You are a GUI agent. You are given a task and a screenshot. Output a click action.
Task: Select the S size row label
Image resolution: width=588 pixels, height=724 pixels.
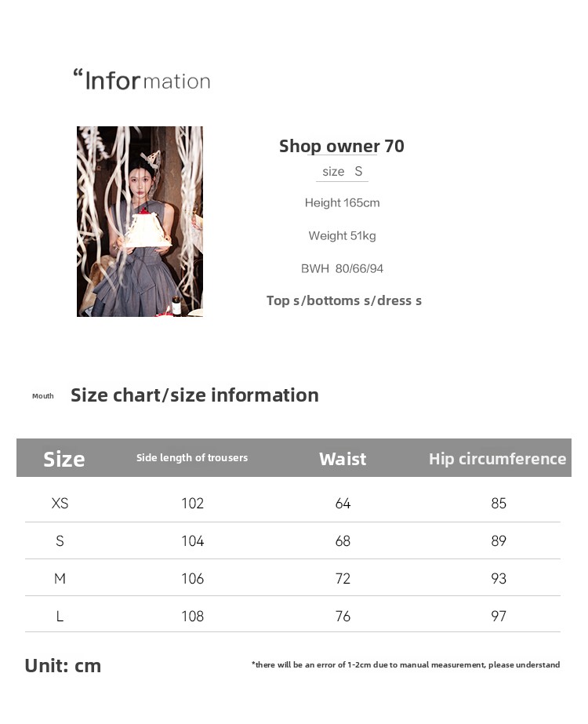pyautogui.click(x=60, y=541)
